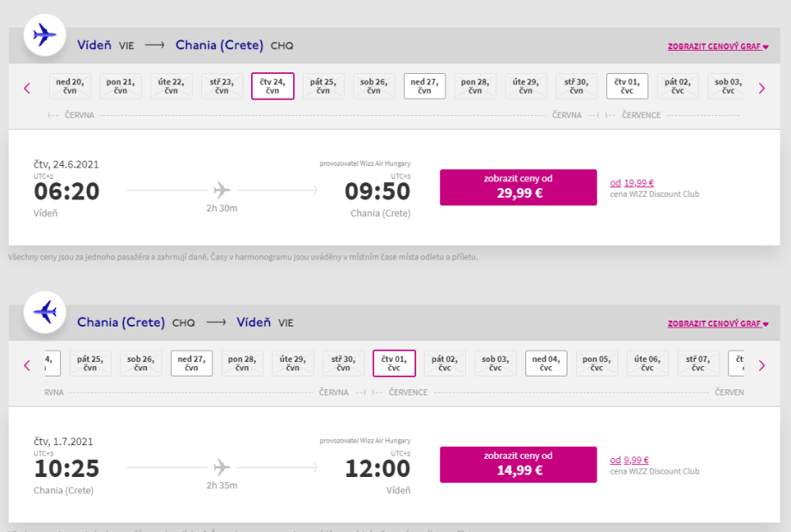Click outbound flight plane logo icon
791x532 pixels.
(45, 34)
